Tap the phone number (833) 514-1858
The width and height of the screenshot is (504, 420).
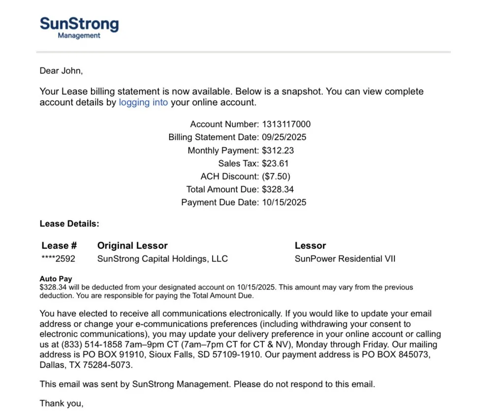coord(90,345)
